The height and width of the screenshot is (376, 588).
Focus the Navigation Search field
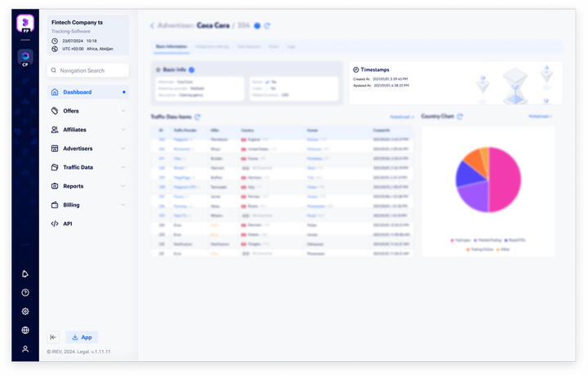coord(88,70)
